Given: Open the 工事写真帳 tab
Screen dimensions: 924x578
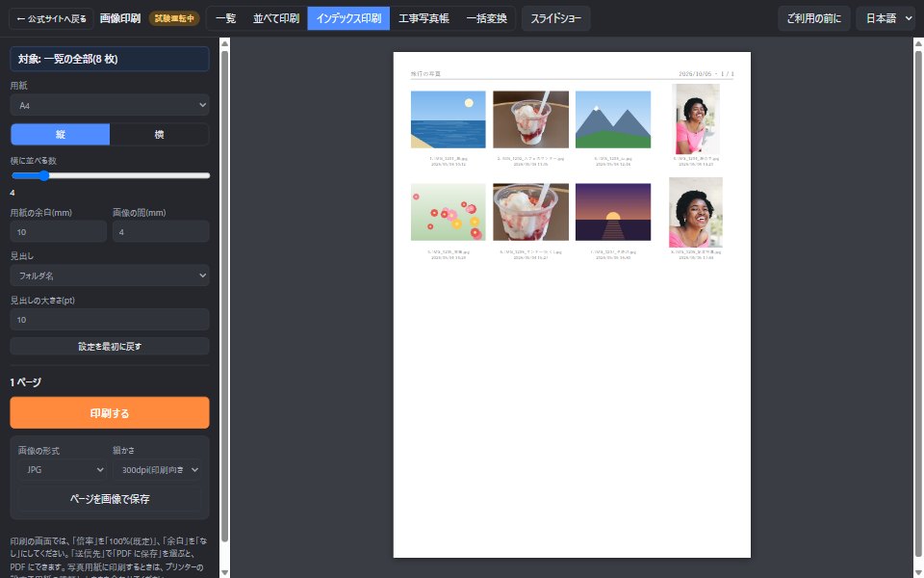Looking at the screenshot, I should [423, 18].
